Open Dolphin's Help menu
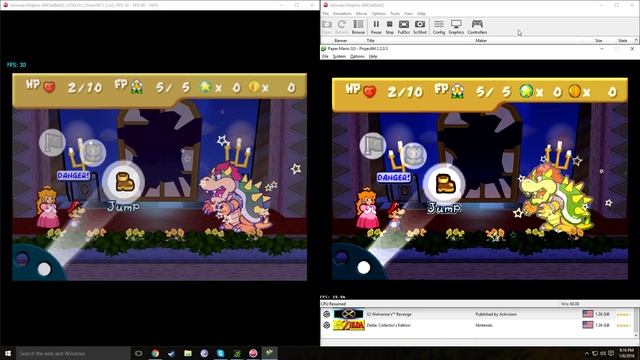Screen dimensions: 640x360 421,13
